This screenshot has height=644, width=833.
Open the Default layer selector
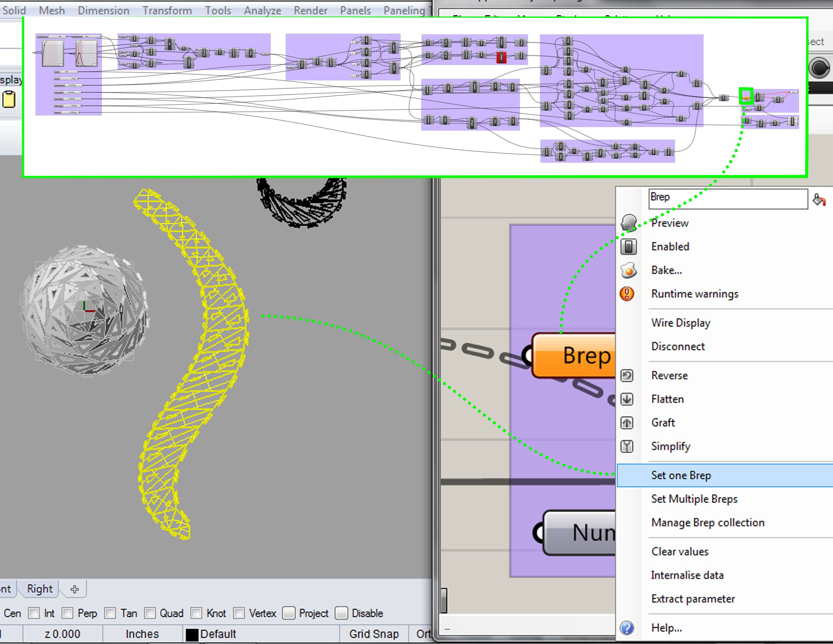click(217, 634)
